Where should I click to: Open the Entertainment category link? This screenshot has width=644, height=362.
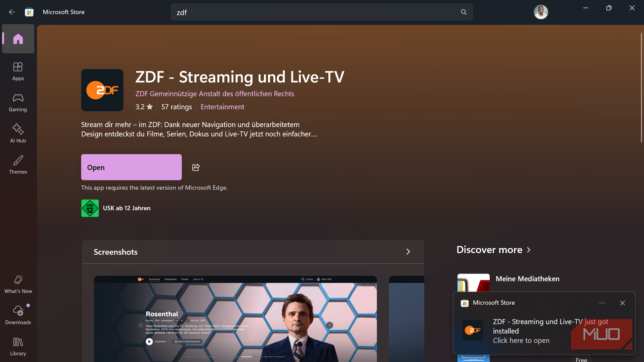(222, 107)
